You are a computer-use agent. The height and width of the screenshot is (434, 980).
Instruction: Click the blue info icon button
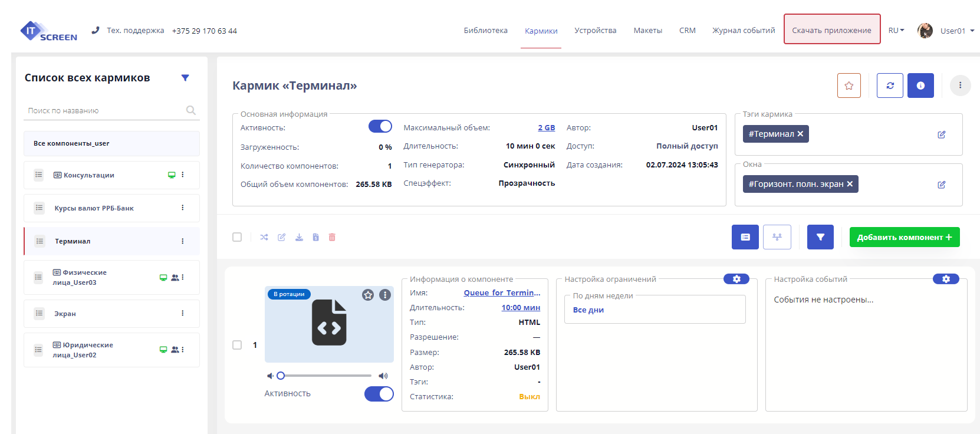(x=920, y=86)
